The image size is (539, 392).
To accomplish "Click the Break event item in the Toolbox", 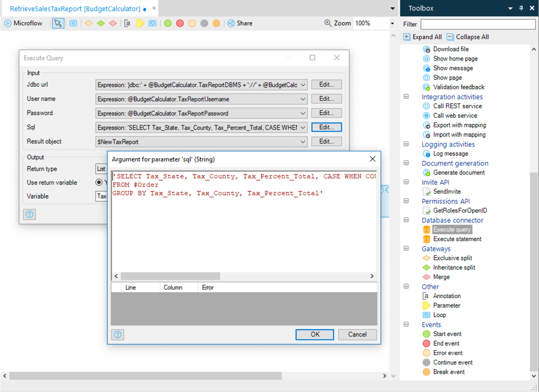I will (449, 372).
